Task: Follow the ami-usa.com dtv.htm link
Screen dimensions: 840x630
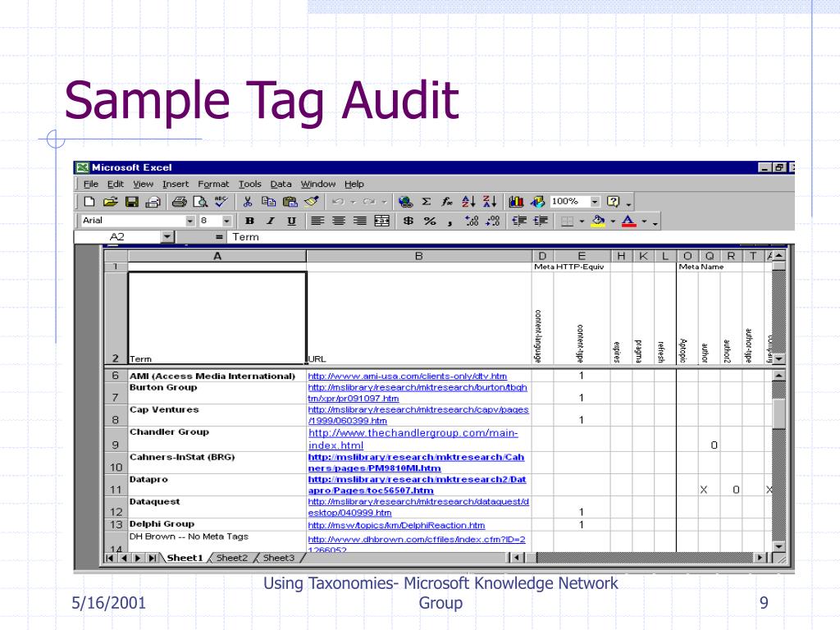Action: [407, 376]
